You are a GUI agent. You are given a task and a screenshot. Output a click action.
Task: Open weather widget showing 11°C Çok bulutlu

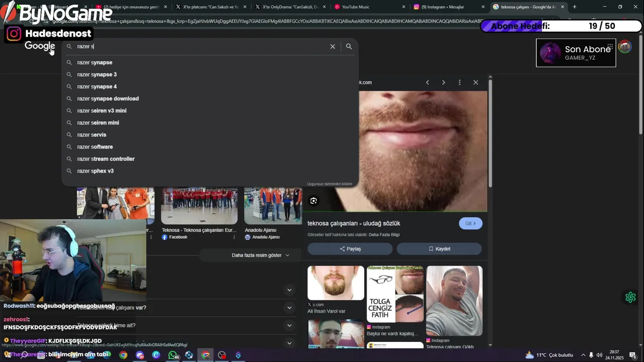pos(549,355)
